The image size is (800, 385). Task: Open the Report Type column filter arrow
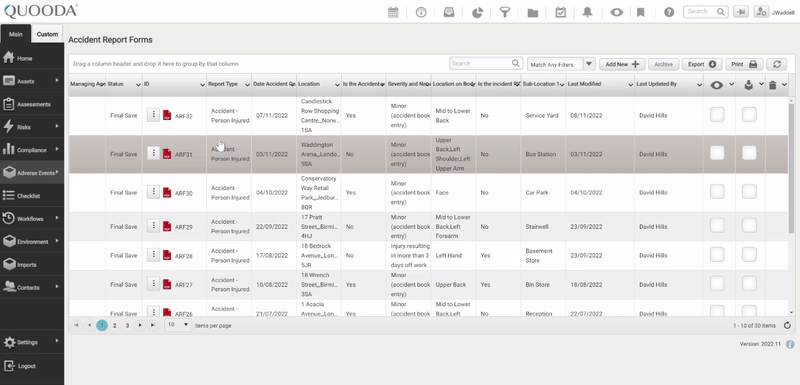247,85
